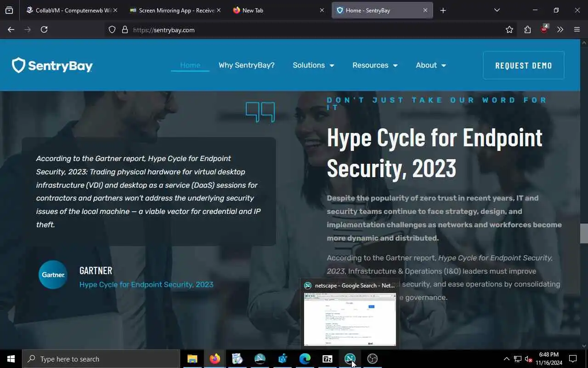Open the uBlock Origin extension popup
This screenshot has width=588, height=368.
click(544, 29)
